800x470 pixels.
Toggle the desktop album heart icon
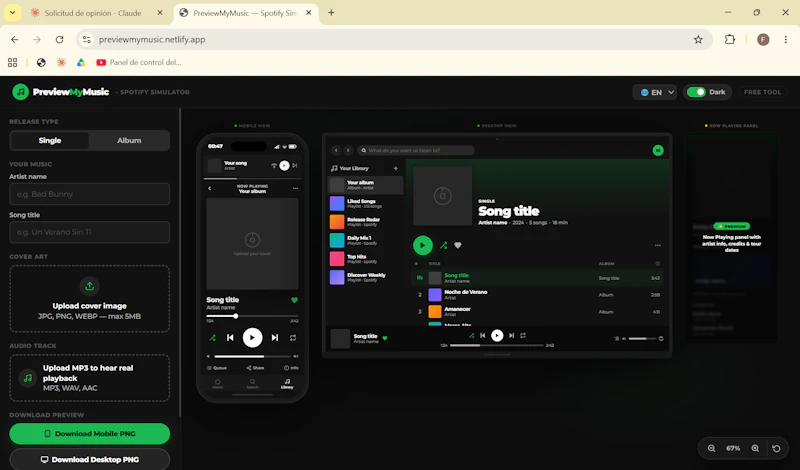458,245
